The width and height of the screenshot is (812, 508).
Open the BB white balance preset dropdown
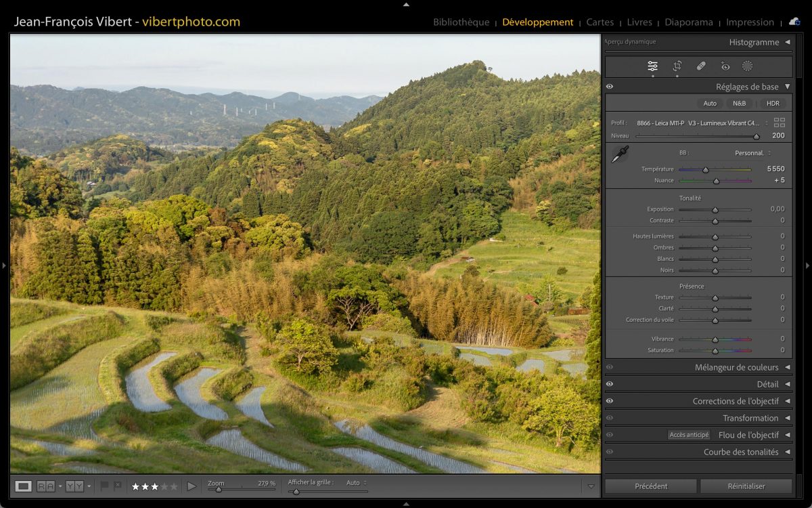(x=752, y=153)
